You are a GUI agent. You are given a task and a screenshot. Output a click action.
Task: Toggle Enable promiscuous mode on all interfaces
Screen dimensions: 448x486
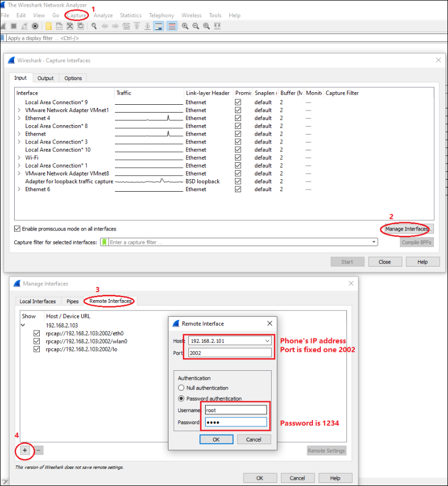(17, 229)
